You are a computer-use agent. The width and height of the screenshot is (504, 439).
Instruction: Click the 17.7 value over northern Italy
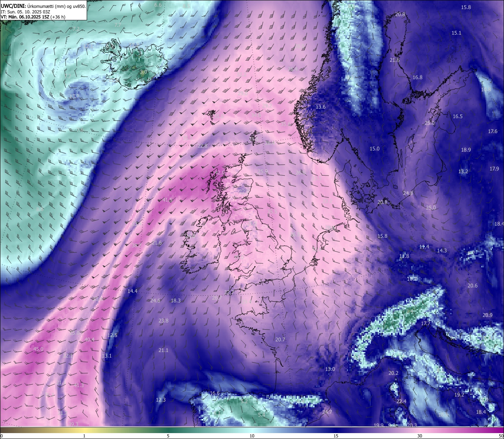pos(426,324)
